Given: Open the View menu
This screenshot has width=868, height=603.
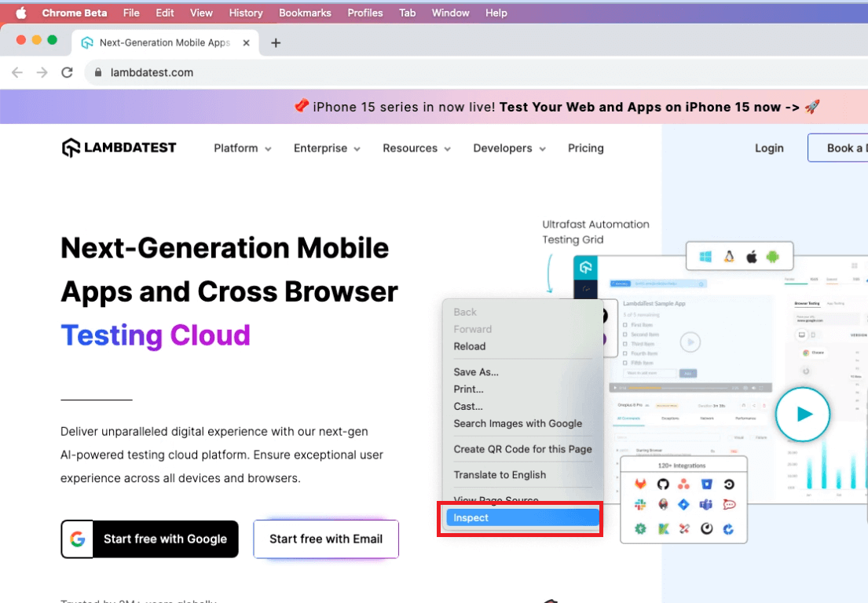Looking at the screenshot, I should click(201, 13).
